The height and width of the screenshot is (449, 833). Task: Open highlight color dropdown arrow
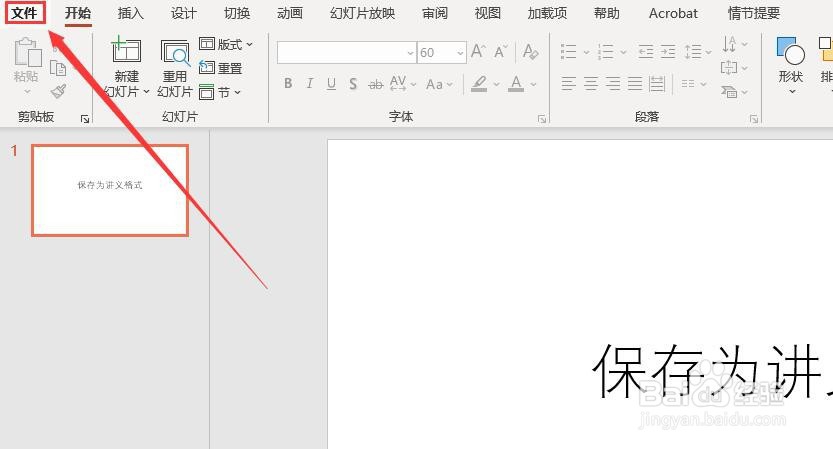click(496, 84)
